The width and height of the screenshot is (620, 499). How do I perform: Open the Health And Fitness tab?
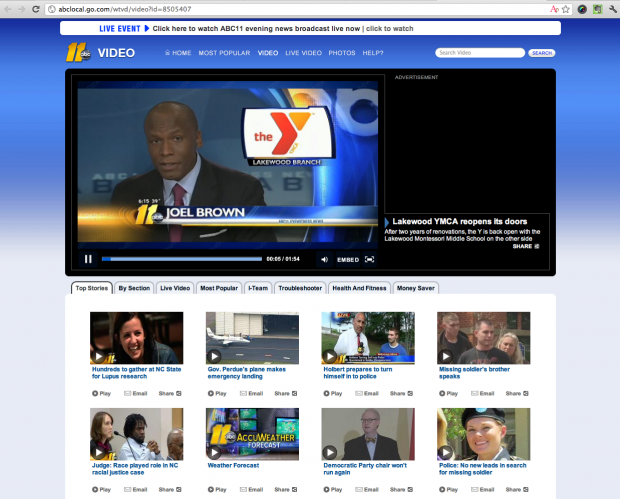[x=359, y=288]
